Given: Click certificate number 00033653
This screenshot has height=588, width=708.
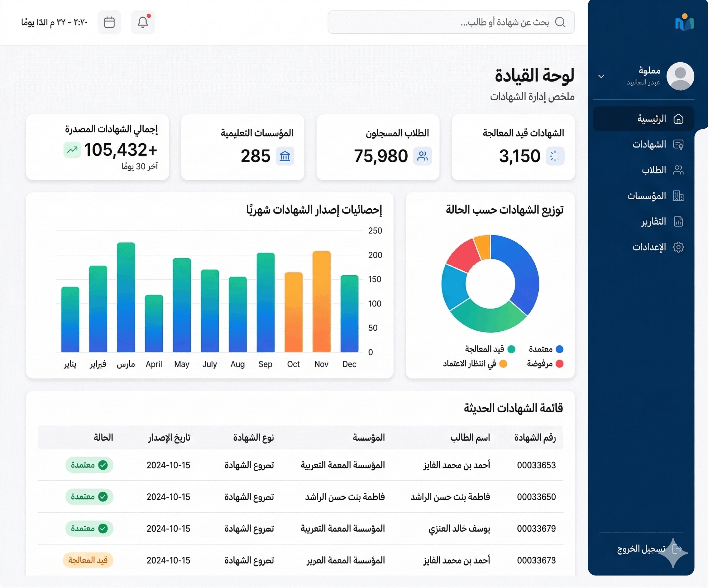Looking at the screenshot, I should pyautogui.click(x=536, y=465).
